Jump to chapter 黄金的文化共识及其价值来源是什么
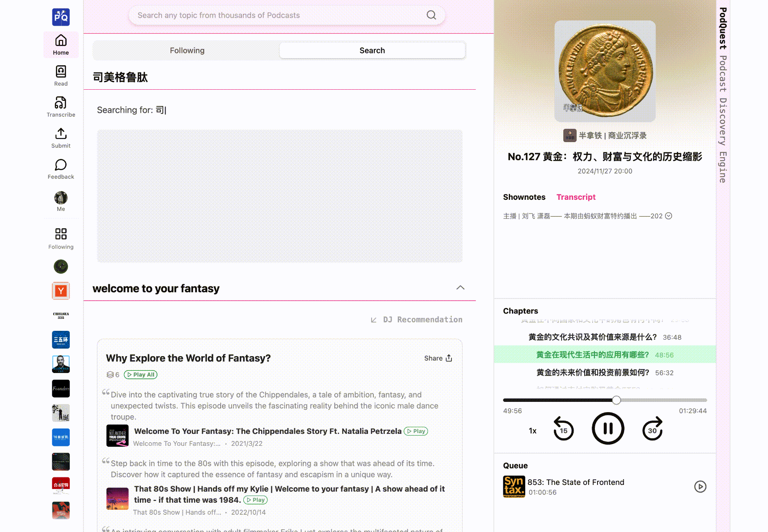The width and height of the screenshot is (768, 532). tap(605, 337)
